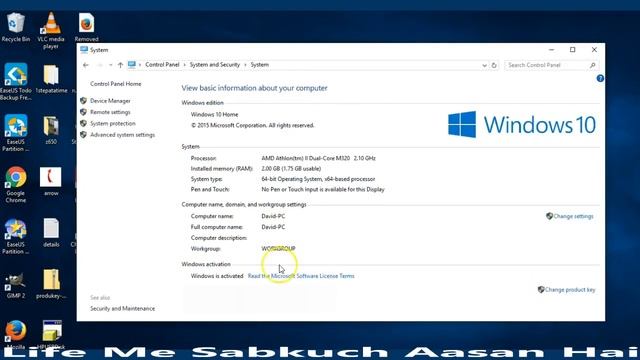The height and width of the screenshot is (360, 640).
Task: Select the Computer name David-PC value
Action: [273, 216]
